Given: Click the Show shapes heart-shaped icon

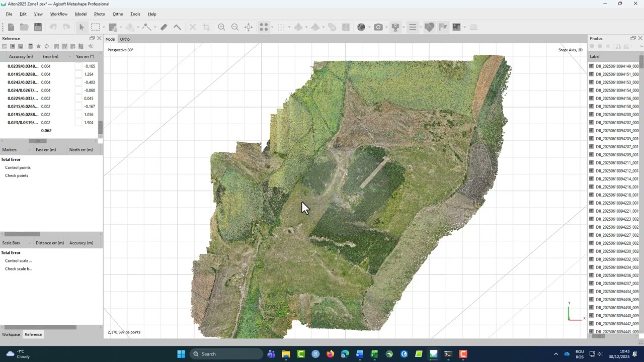Looking at the screenshot, I should pos(429,27).
